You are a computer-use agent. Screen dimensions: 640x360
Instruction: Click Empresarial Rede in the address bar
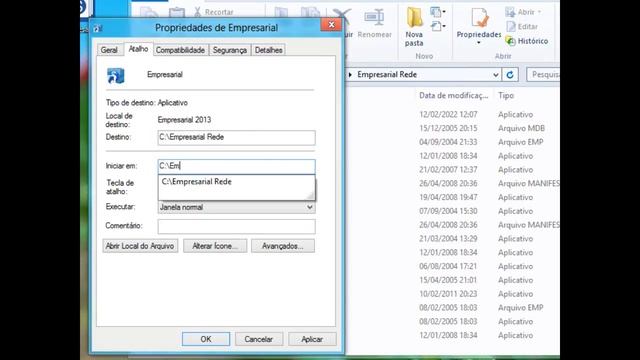coord(387,75)
